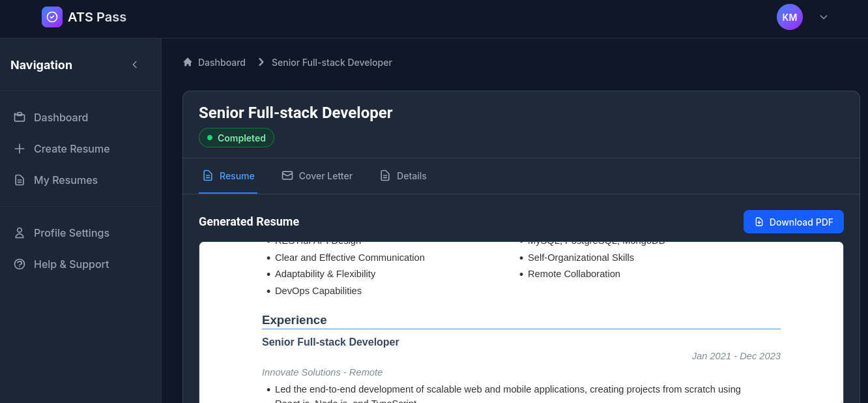Screen dimensions: 868x403
Task: Click the Resume tab document icon
Action: pyautogui.click(x=208, y=175)
